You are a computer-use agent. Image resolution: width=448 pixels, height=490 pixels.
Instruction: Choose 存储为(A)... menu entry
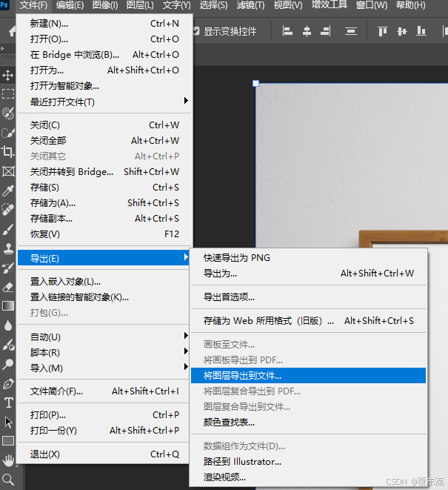(104, 203)
